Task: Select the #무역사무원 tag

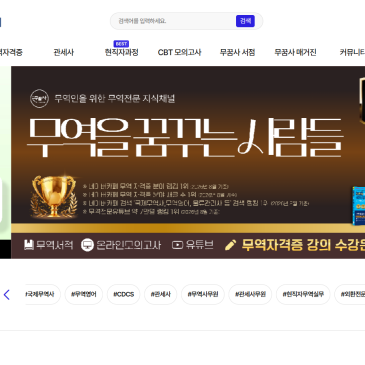Action: coord(203,294)
